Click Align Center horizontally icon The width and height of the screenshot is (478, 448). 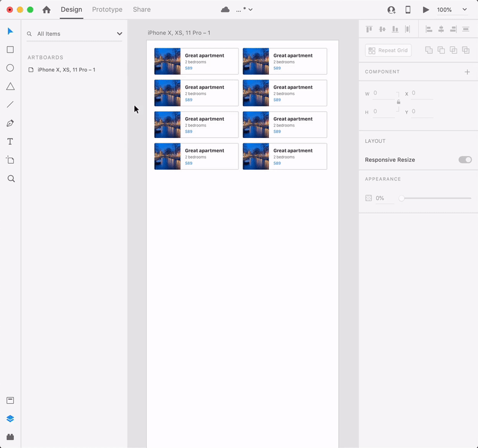coord(441,29)
